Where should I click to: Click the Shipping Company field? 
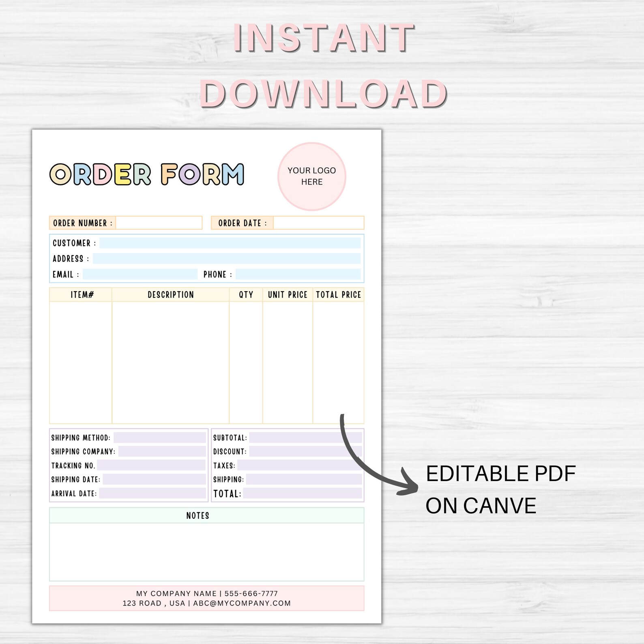162,451
